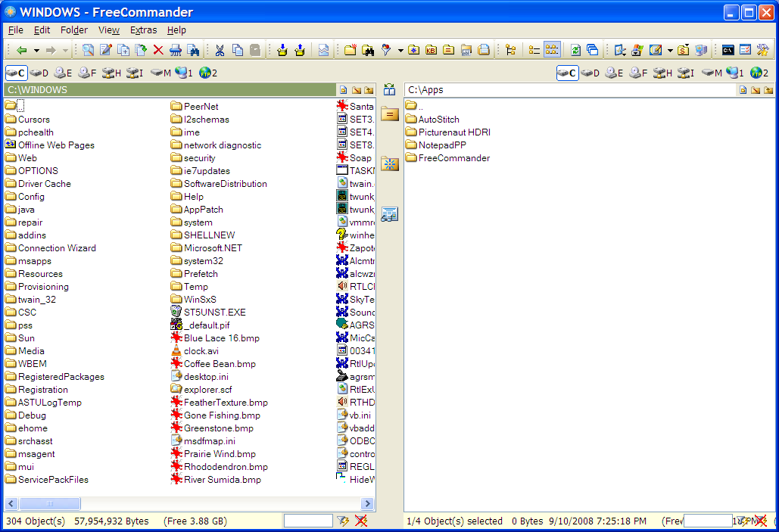779x532 pixels.
Task: Select the FreeCommander folder in right panel
Action: [447, 158]
